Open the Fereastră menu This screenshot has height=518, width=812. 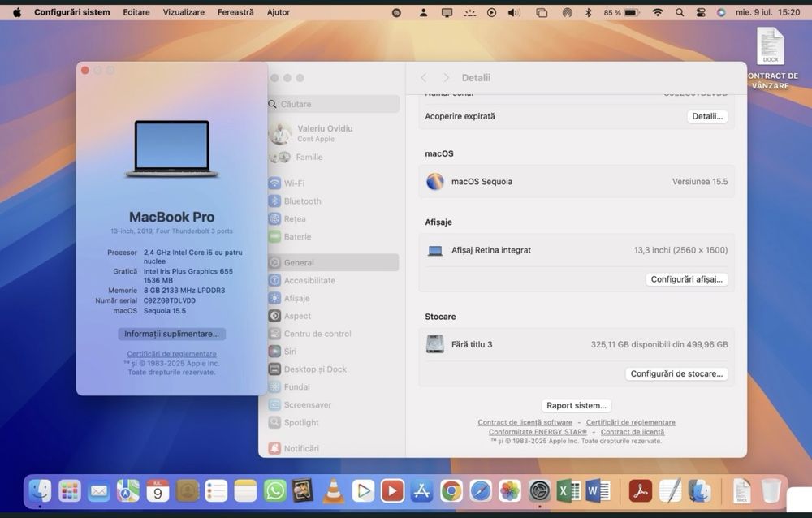click(x=235, y=12)
